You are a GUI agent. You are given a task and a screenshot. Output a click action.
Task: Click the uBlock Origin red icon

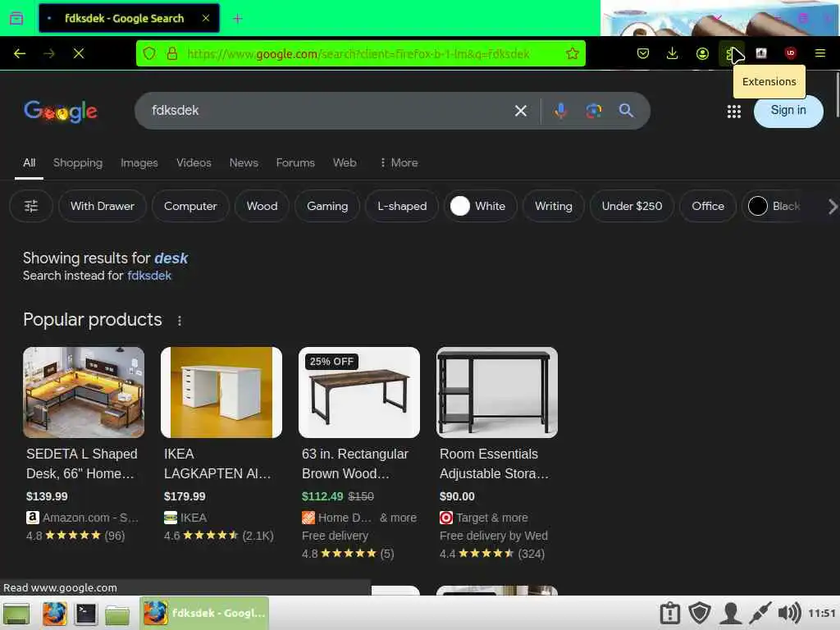[x=790, y=53]
